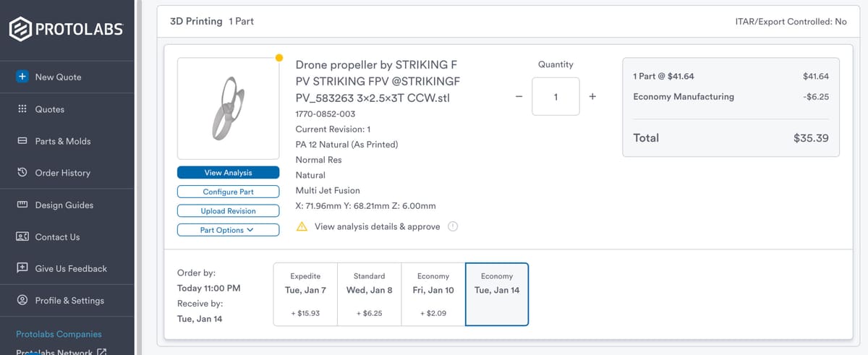This screenshot has width=868, height=355.
Task: Click the part dimensions X Y Z text
Action: coord(365,206)
